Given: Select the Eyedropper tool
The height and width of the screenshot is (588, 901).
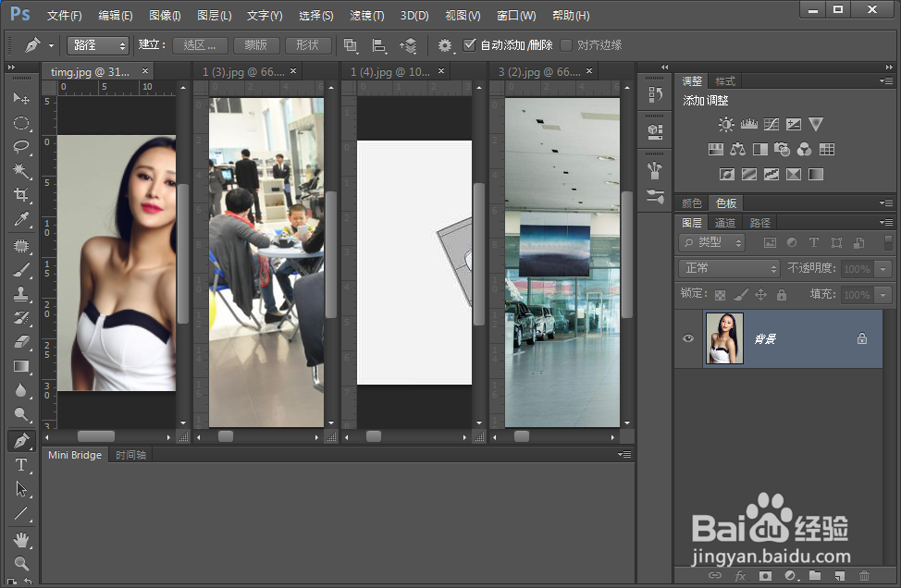Looking at the screenshot, I should point(21,219).
